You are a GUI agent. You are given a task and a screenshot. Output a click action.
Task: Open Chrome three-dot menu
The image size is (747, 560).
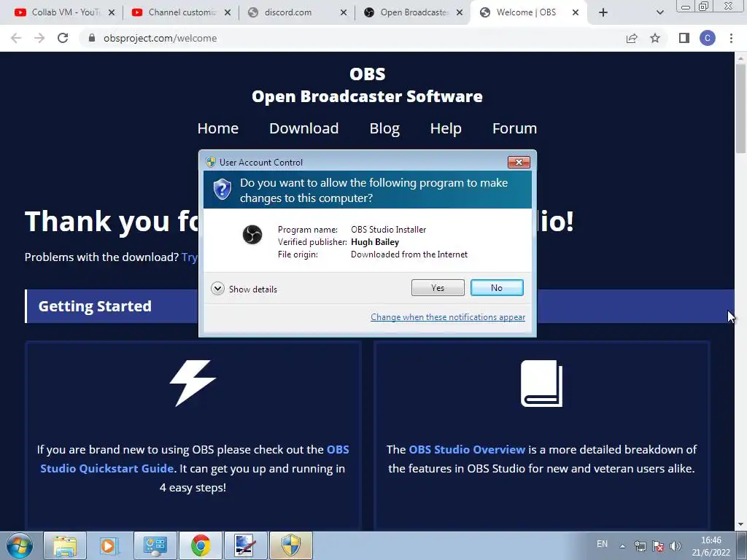(x=731, y=38)
